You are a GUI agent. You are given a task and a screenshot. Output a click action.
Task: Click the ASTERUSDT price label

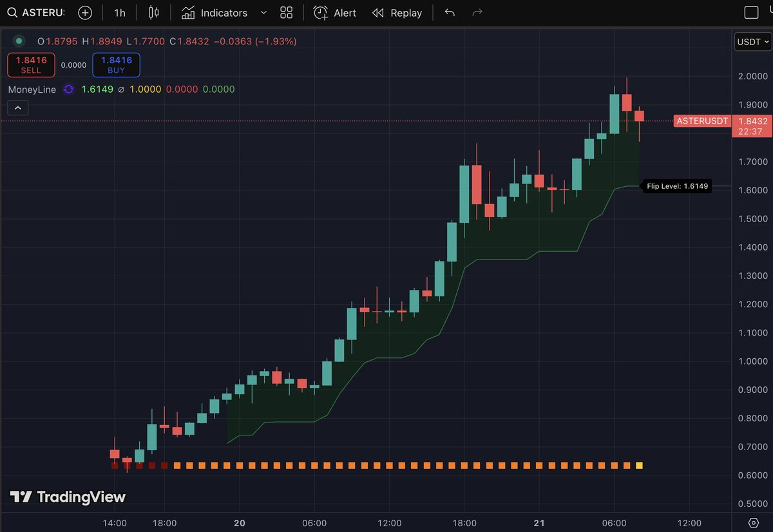[702, 121]
